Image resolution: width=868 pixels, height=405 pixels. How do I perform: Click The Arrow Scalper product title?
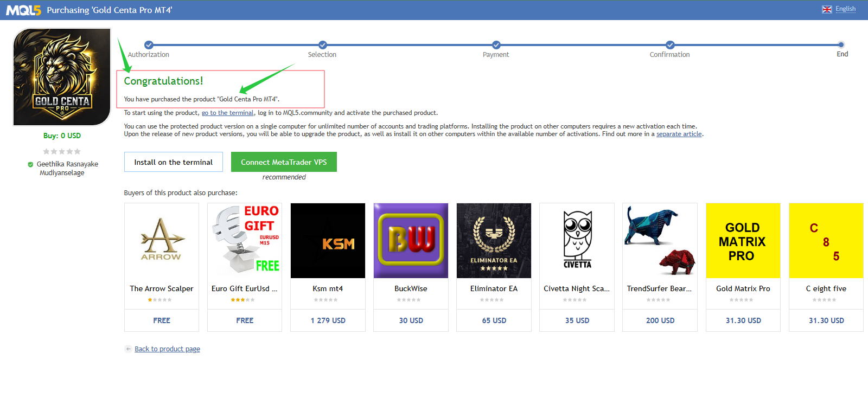point(162,288)
